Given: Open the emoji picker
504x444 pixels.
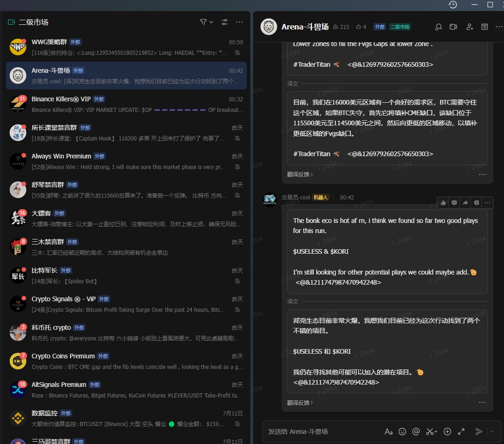Looking at the screenshot, I should tap(402, 432).
